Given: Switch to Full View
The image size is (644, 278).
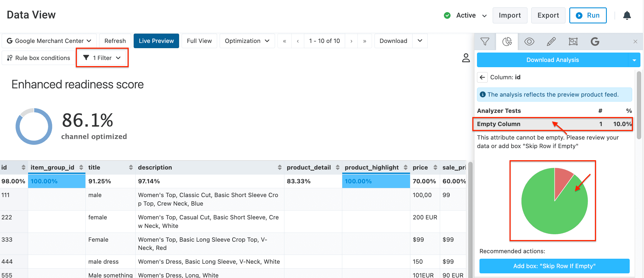Looking at the screenshot, I should [199, 41].
